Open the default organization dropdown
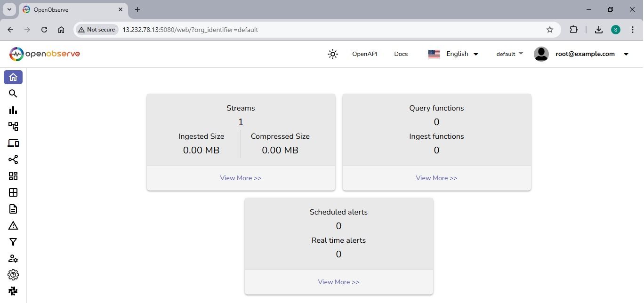Image resolution: width=644 pixels, height=303 pixels. [509, 54]
